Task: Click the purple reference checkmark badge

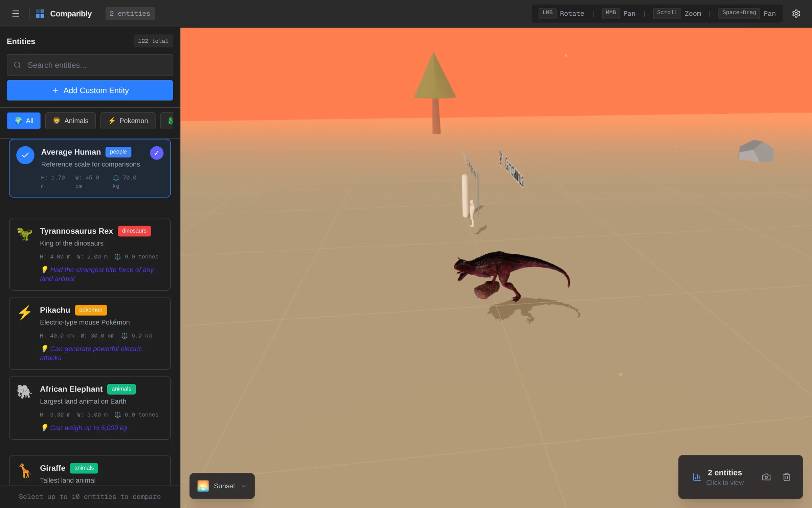Action: click(157, 153)
